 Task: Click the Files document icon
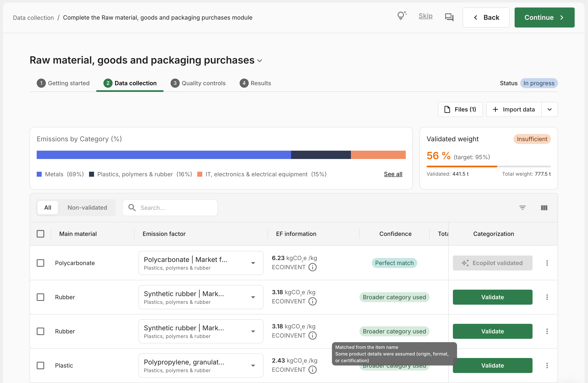click(x=447, y=109)
